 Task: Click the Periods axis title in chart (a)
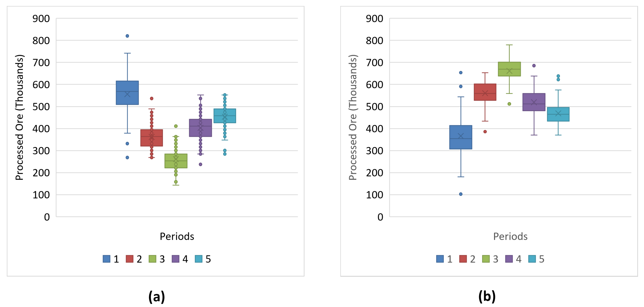coord(177,237)
